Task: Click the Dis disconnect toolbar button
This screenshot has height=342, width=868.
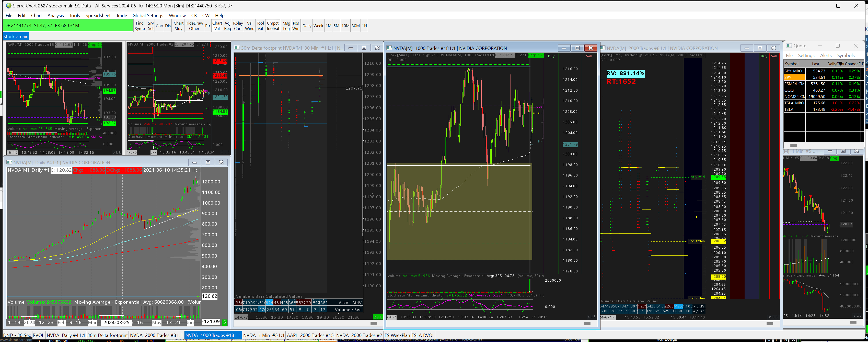Action: point(168,26)
